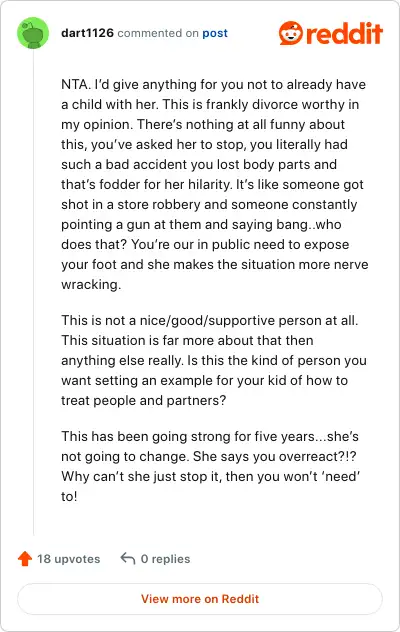Open the "0 replies" label
This screenshot has height=632, width=400.
(x=165, y=559)
